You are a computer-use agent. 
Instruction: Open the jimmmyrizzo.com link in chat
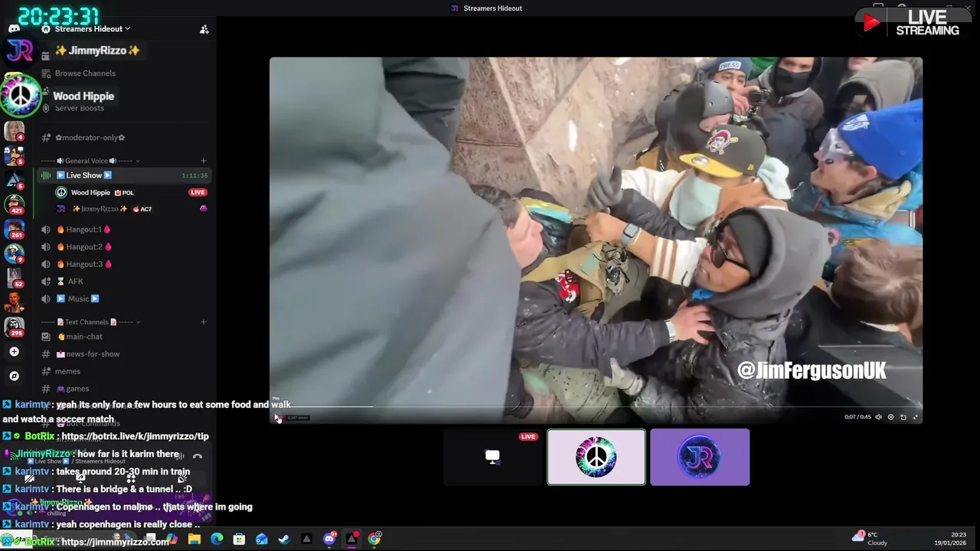(x=115, y=542)
